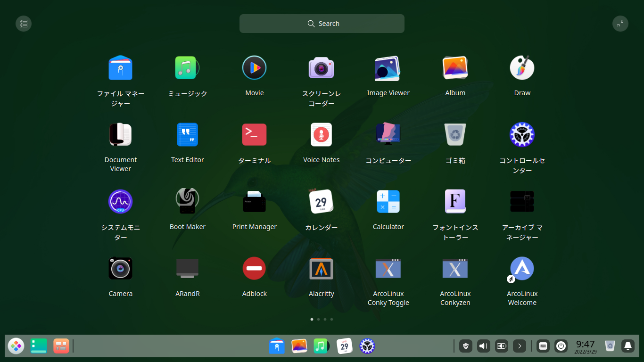Viewport: 644px width, 362px height.
Task: Open the ファイル マネージャー file manager app
Action: (x=121, y=68)
